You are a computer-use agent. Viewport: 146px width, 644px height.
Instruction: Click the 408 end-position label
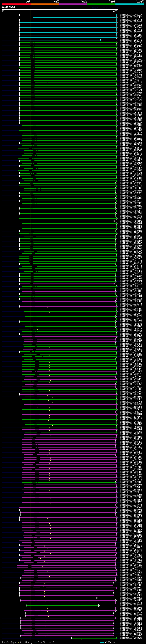(x=115, y=11)
